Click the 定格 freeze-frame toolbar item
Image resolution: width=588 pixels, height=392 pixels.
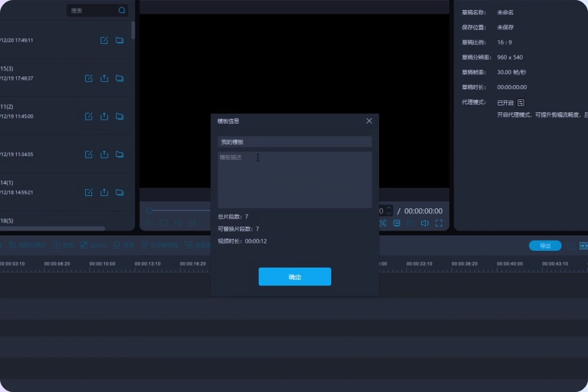[63, 245]
